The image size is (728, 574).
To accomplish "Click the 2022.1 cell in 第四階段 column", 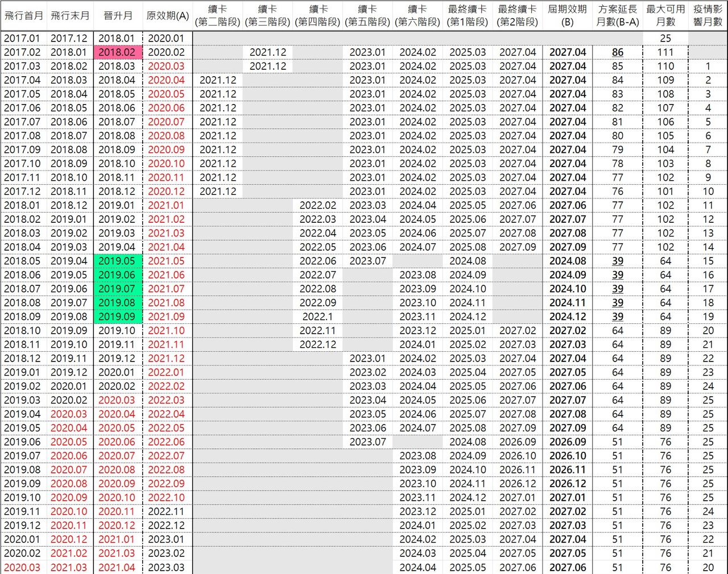I will pos(318,317).
